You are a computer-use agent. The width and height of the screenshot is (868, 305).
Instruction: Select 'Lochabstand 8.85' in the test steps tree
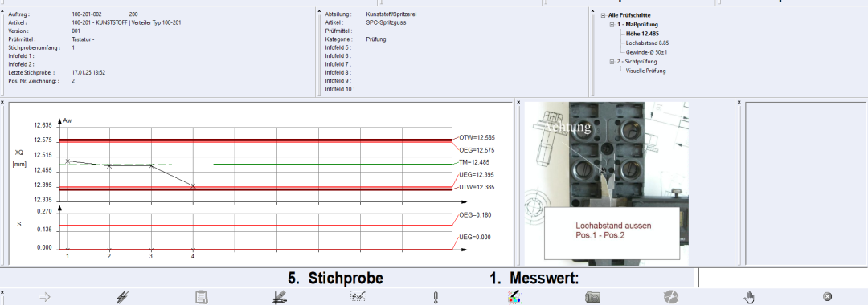(x=647, y=43)
